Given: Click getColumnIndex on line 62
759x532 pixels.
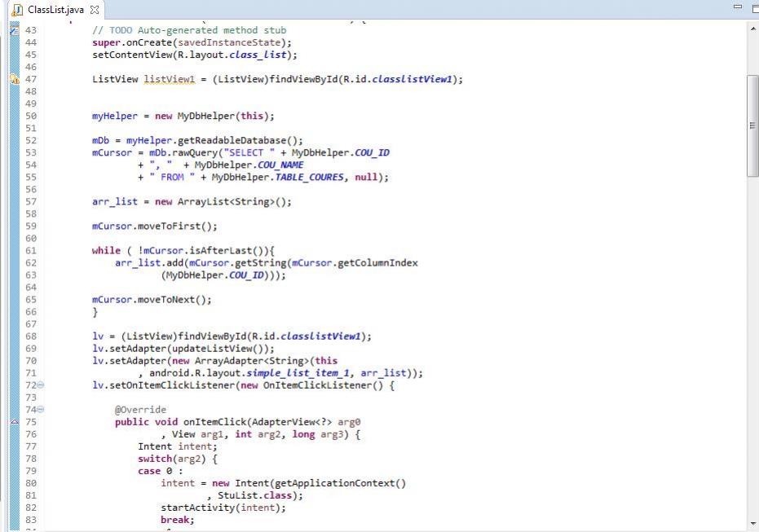Looking at the screenshot, I should point(377,263).
